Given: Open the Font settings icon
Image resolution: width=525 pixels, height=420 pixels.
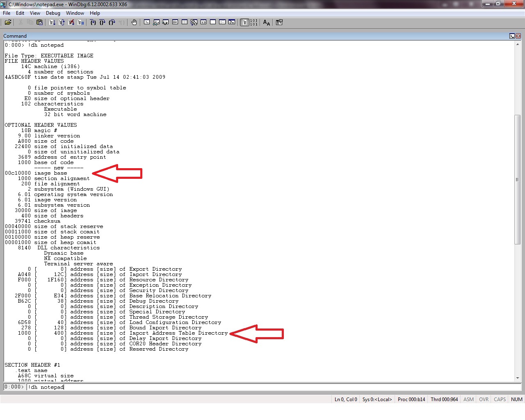Looking at the screenshot, I should [267, 23].
